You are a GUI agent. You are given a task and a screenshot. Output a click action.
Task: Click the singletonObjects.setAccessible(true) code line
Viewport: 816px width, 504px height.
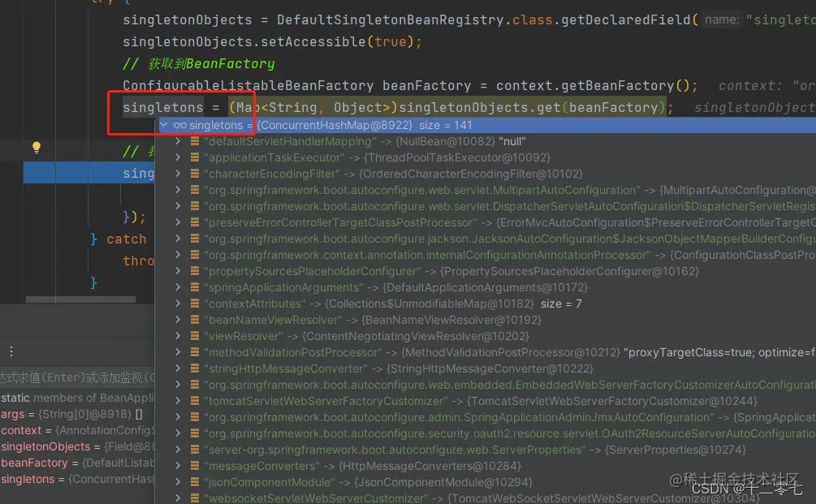coord(272,41)
